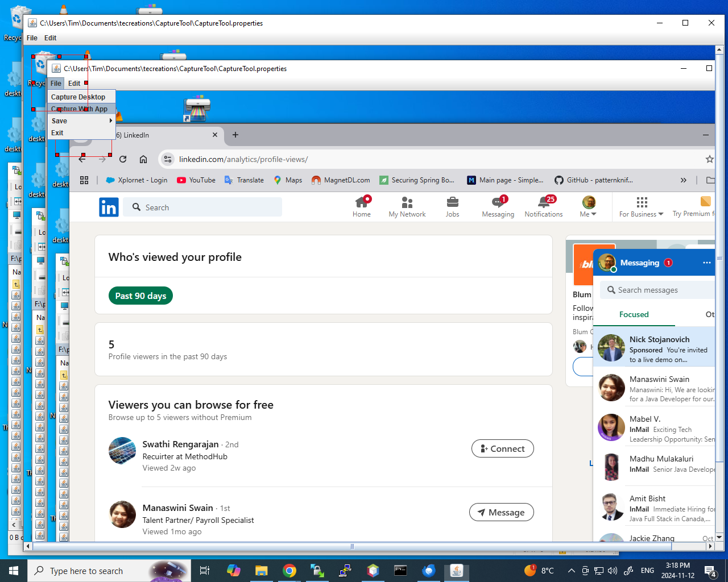Click Edit beside the highlighted File menu

click(x=75, y=84)
